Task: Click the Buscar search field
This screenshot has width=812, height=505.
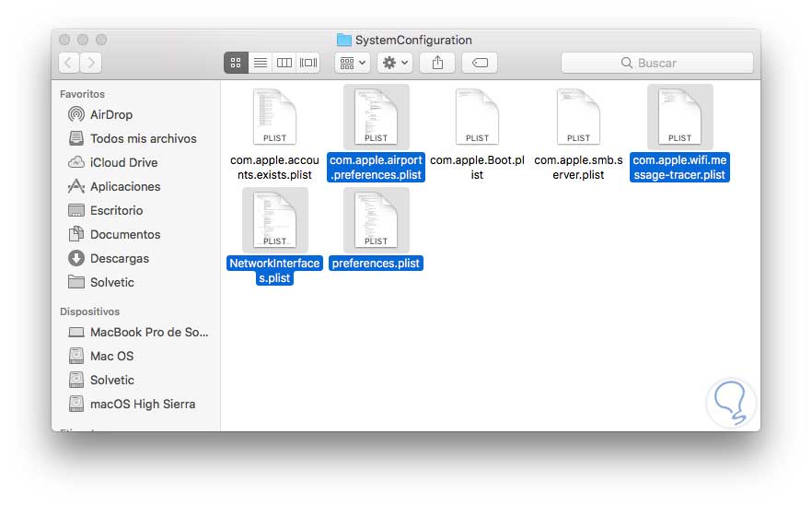Action: tap(657, 63)
